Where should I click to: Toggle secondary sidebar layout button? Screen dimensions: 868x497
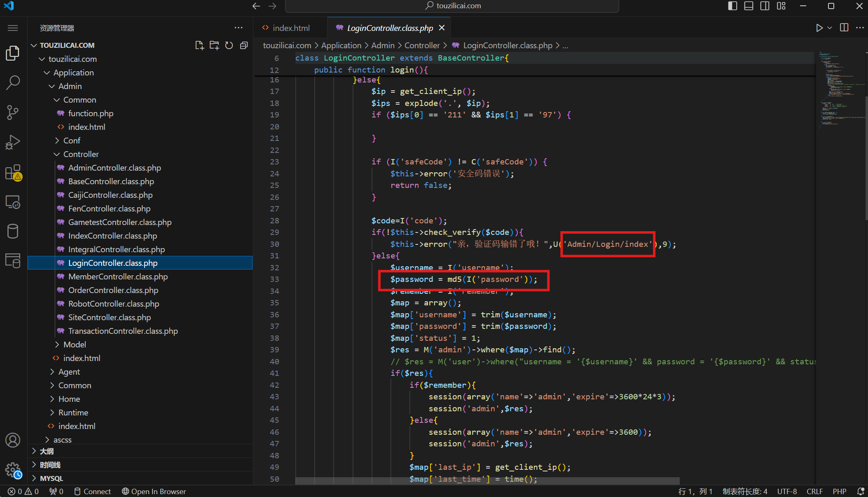pos(765,6)
